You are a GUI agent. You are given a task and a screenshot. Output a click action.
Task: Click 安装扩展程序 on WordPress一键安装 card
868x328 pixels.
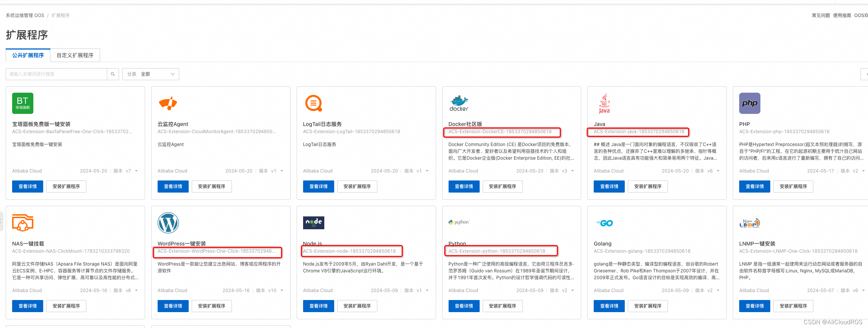212,306
